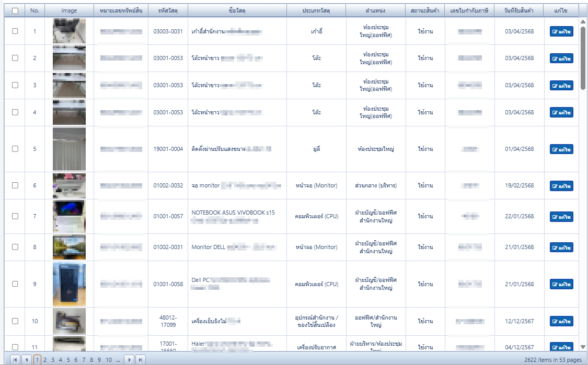Click the edit pencil icon for row 3

(555, 85)
